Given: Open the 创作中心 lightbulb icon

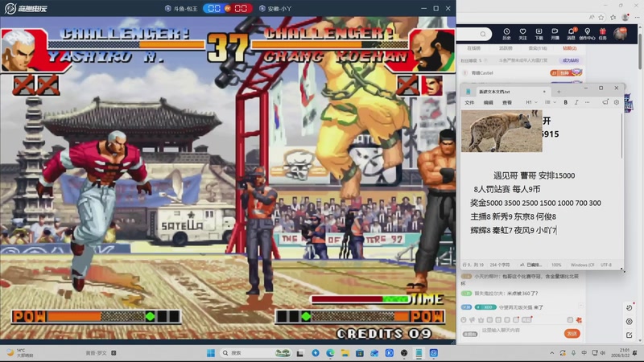Looking at the screenshot, I should (x=587, y=34).
